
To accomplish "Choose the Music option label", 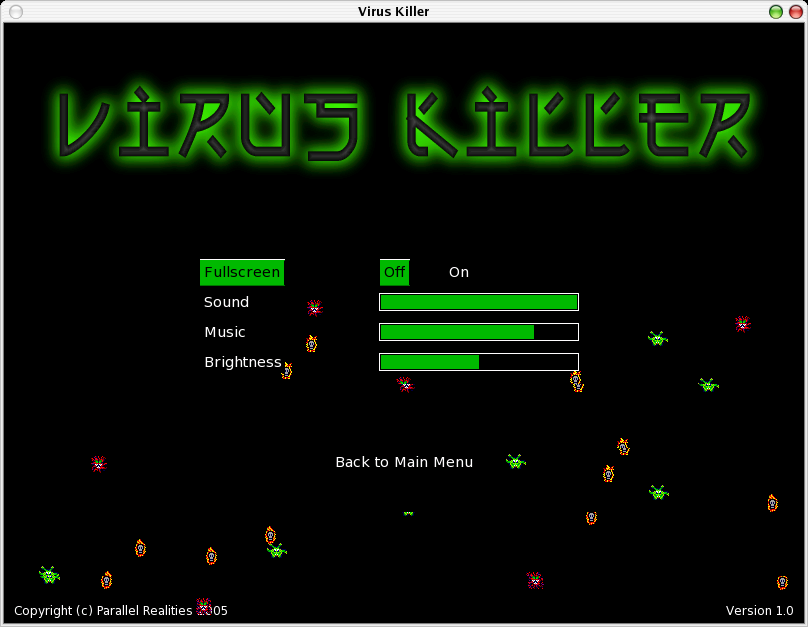I will 225,332.
